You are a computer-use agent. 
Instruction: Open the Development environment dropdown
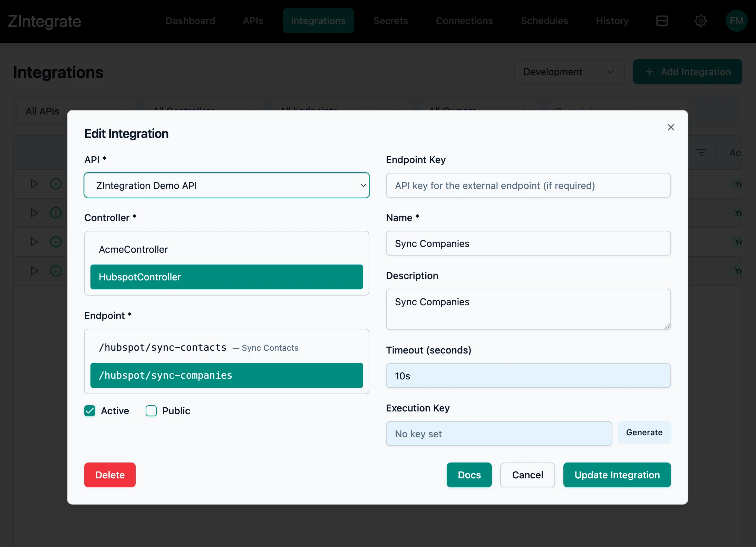[x=569, y=72]
